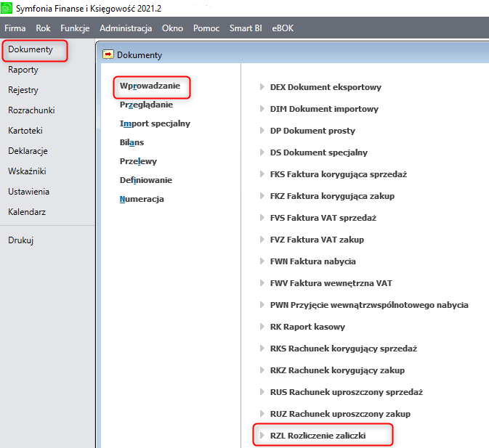
Task: Open Rejestry in the left sidebar
Action: coord(23,90)
